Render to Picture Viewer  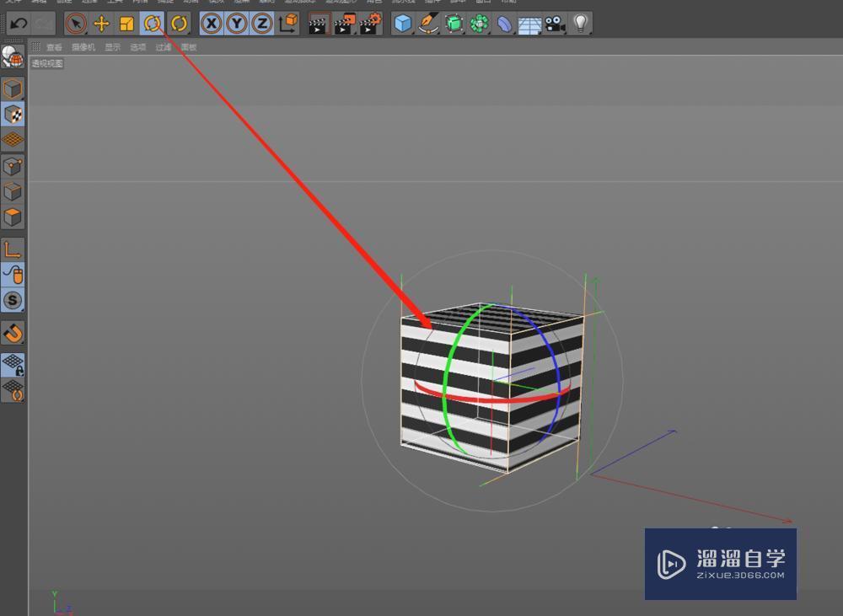click(345, 24)
